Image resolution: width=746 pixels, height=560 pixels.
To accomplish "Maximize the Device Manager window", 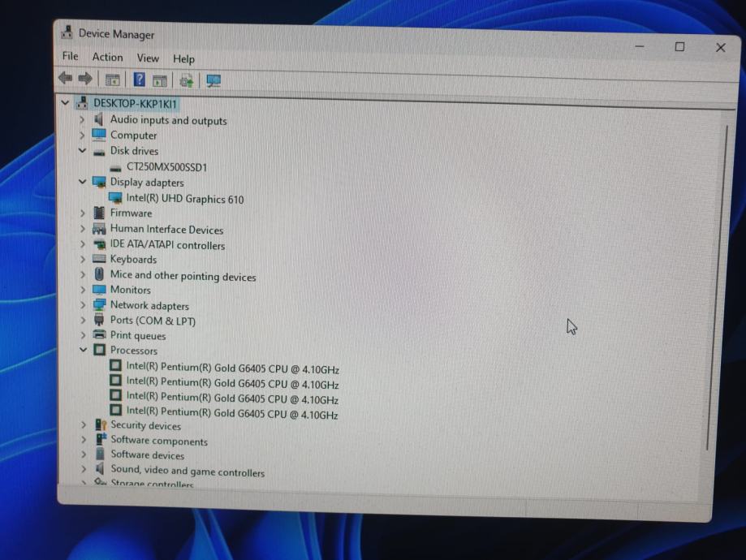I will pos(680,46).
